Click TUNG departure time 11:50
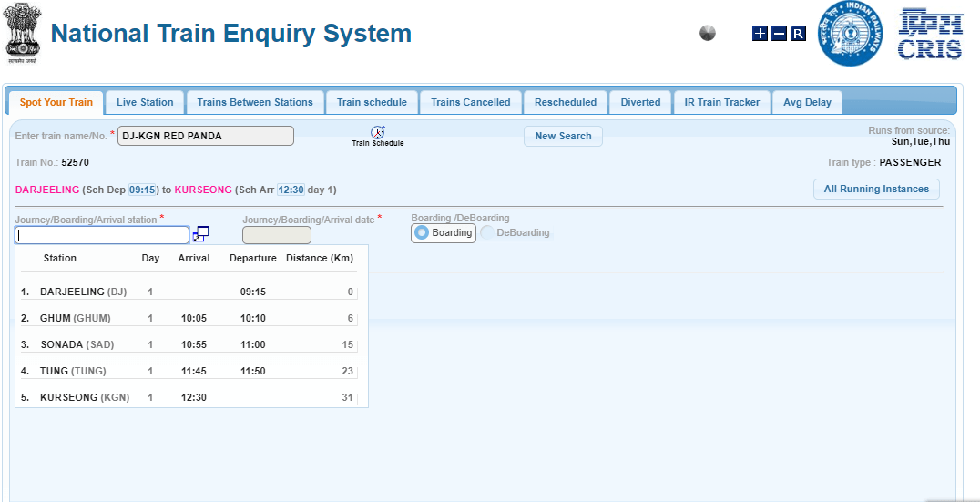980x502 pixels. click(253, 372)
